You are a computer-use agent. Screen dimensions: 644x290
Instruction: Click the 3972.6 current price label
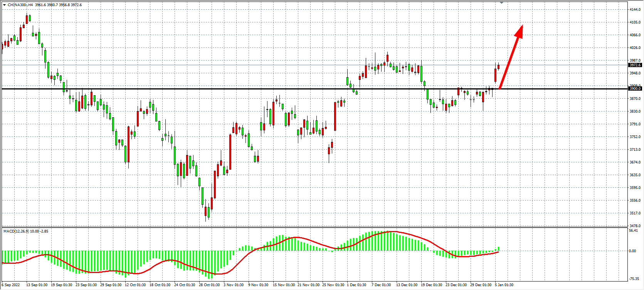(635, 65)
